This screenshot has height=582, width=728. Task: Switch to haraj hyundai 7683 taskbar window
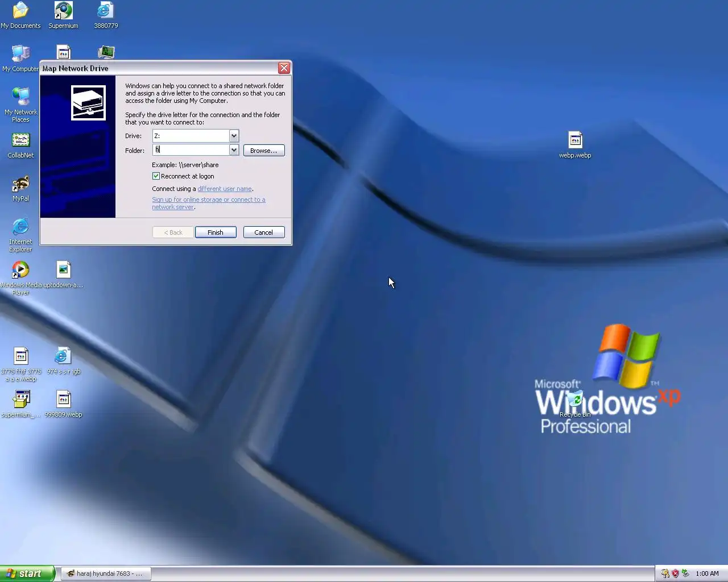[x=106, y=573]
